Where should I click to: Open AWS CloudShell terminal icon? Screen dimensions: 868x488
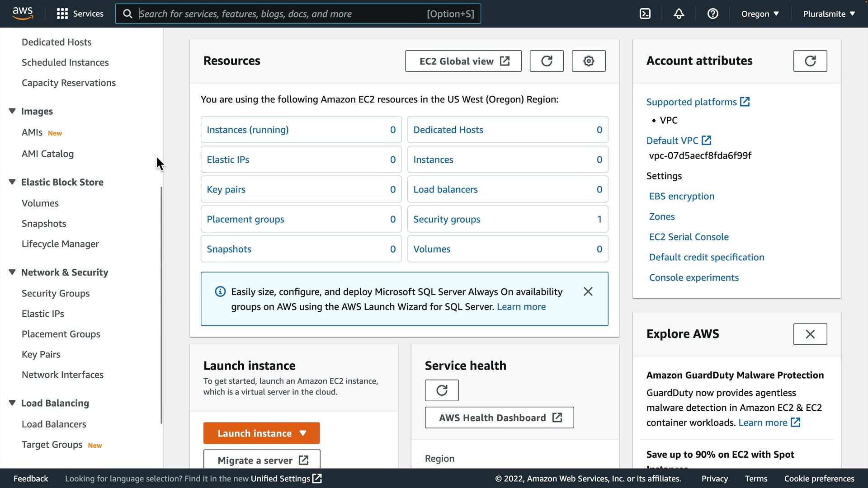pos(645,14)
